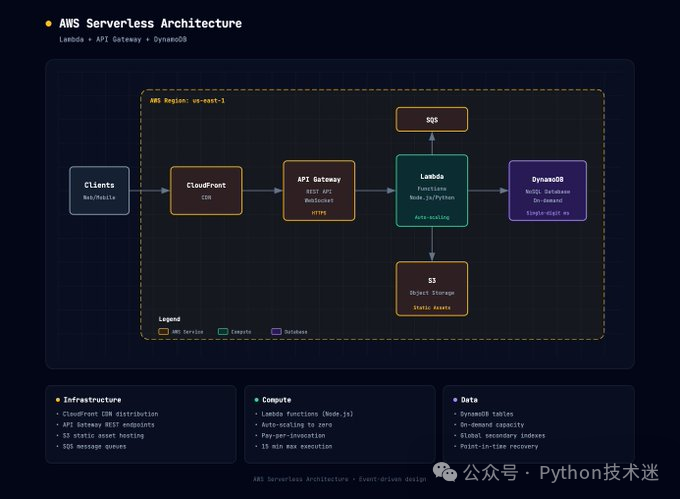
Task: Click 'DynamoDB tables' bullet
Action: click(x=487, y=414)
